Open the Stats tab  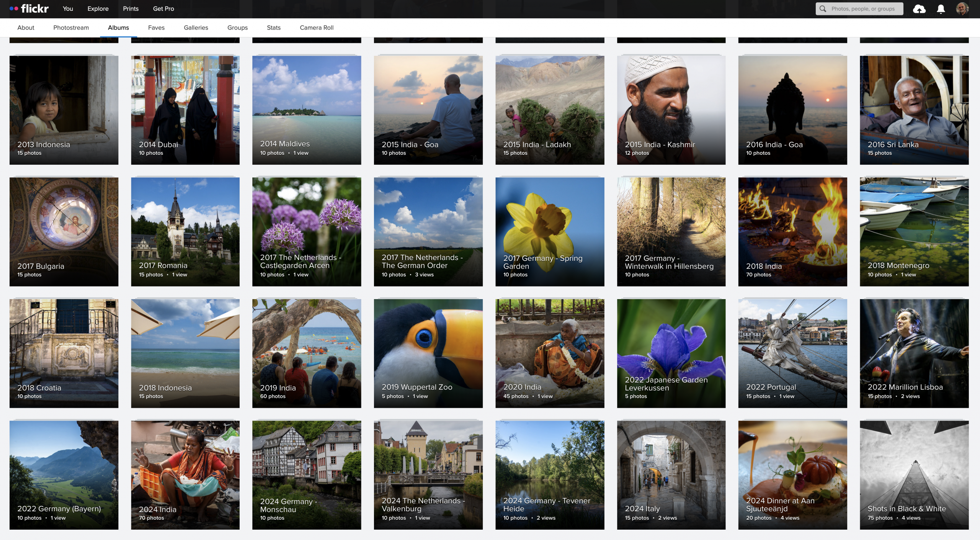pyautogui.click(x=273, y=28)
